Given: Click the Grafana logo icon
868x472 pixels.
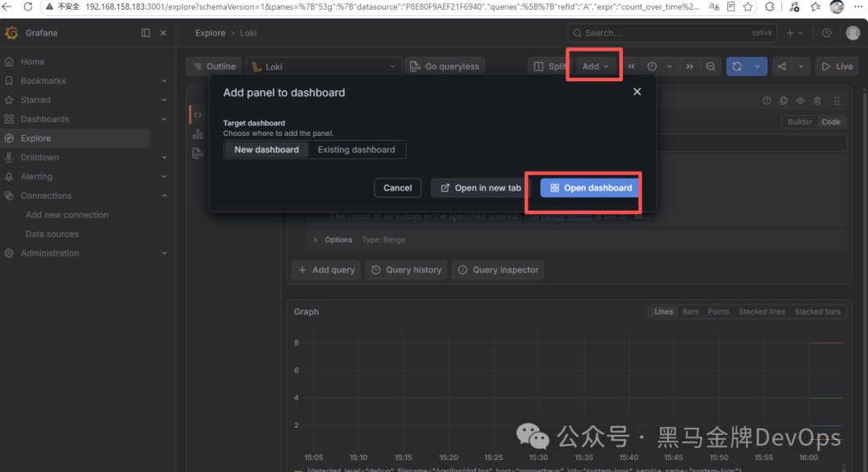Looking at the screenshot, I should coord(11,33).
